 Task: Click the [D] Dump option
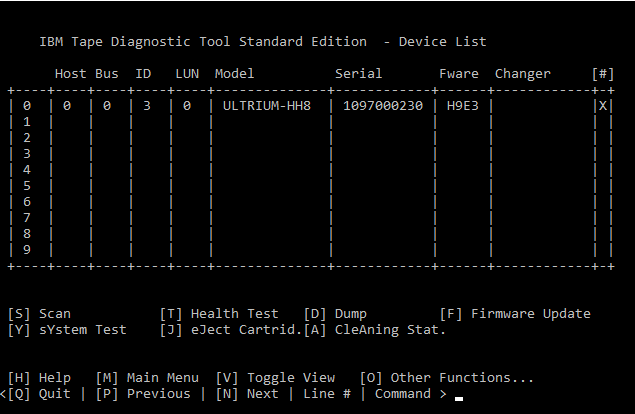tap(335, 314)
